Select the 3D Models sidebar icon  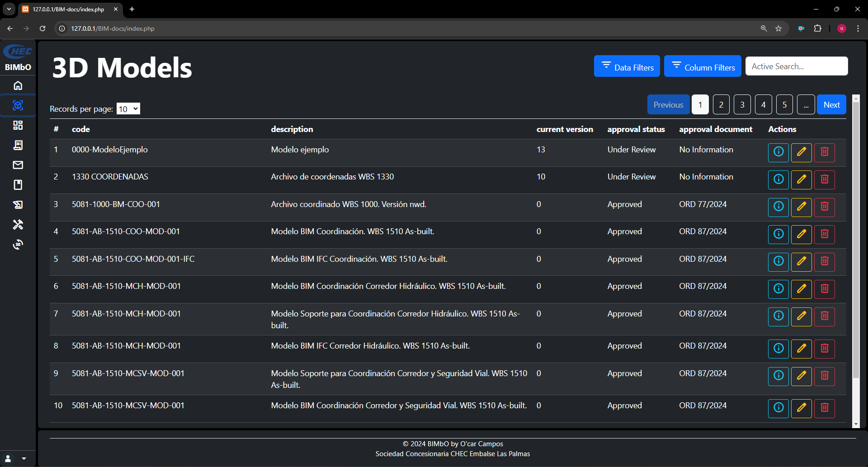[x=18, y=105]
